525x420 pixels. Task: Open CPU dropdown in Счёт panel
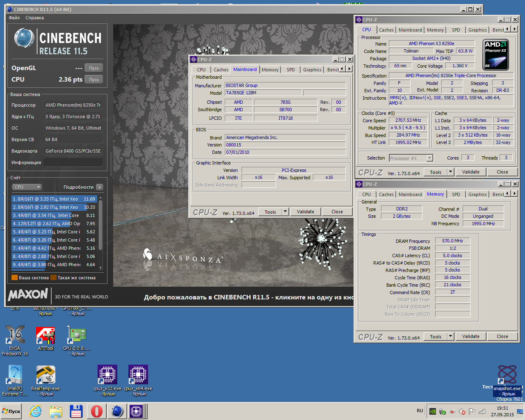click(27, 187)
